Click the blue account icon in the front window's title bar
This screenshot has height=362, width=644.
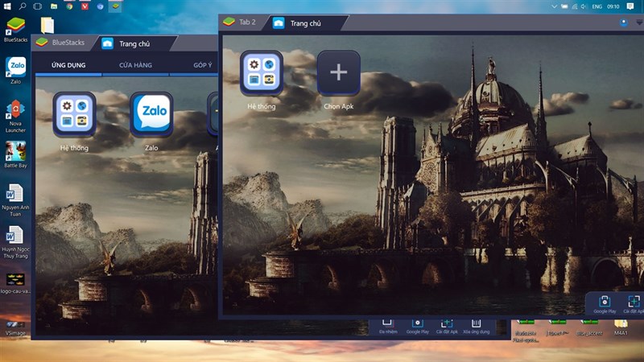click(x=624, y=23)
